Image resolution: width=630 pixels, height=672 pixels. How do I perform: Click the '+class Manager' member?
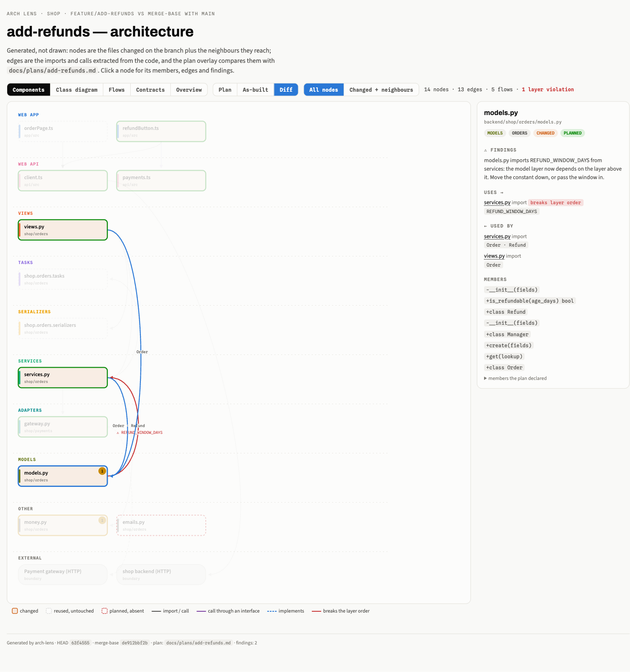507,335
